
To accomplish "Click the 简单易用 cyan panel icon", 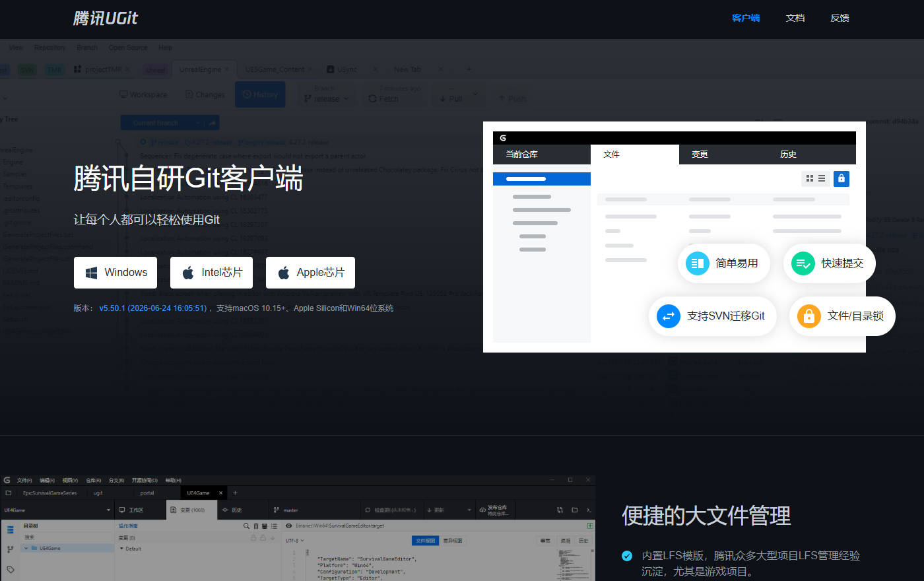I will [x=698, y=263].
